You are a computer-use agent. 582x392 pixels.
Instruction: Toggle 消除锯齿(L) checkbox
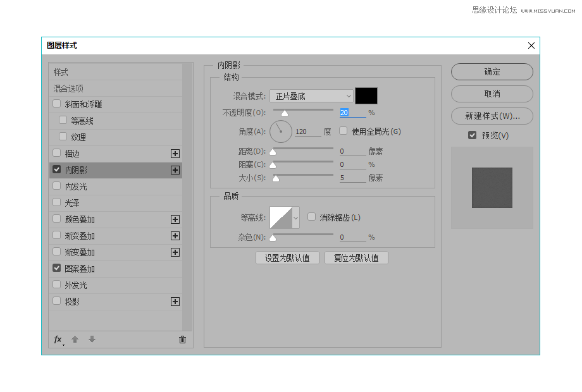pos(312,217)
